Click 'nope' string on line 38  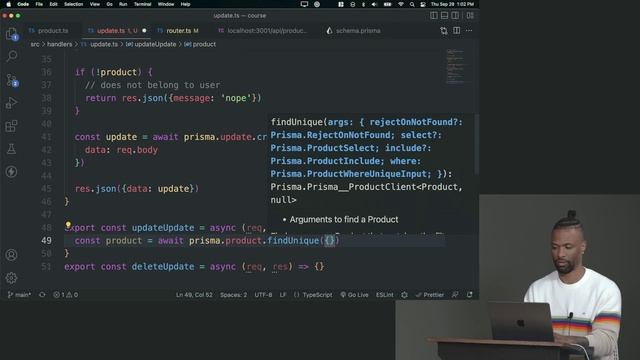tap(236, 98)
